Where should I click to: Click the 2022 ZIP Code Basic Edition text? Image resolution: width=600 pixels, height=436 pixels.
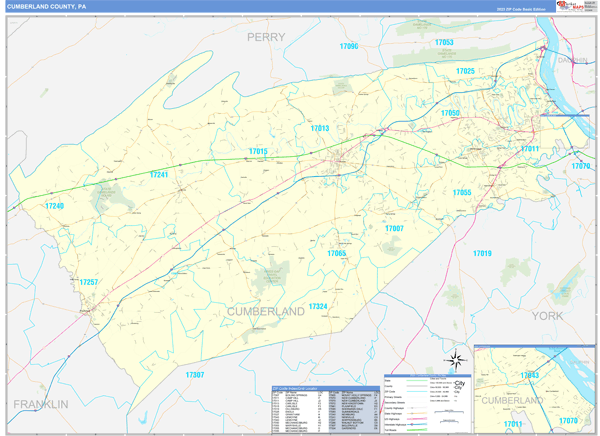pyautogui.click(x=521, y=9)
